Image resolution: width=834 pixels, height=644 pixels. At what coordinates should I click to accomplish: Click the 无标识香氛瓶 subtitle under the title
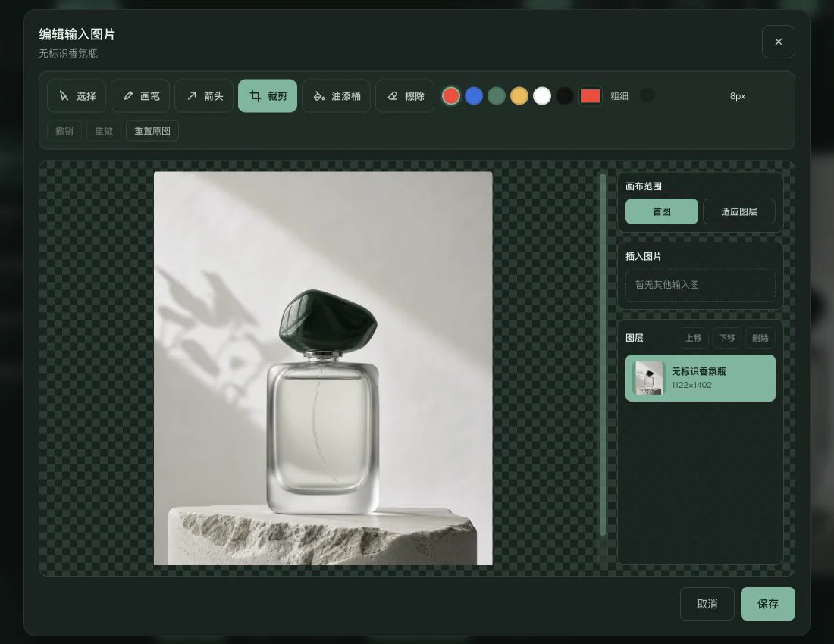pos(68,53)
